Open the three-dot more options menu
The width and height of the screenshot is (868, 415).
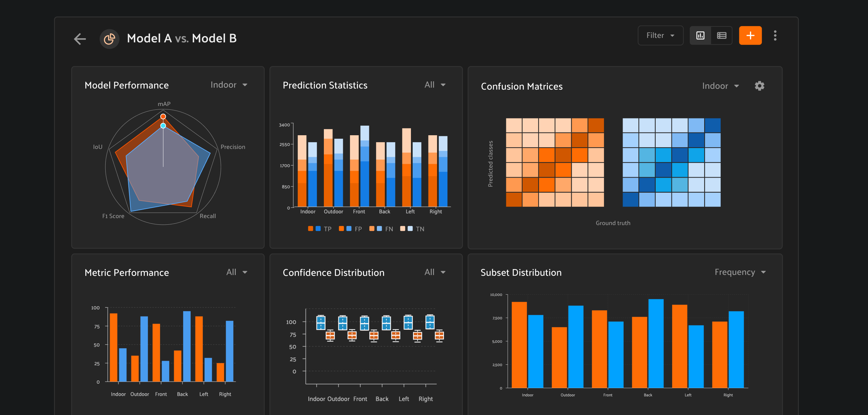tap(775, 35)
